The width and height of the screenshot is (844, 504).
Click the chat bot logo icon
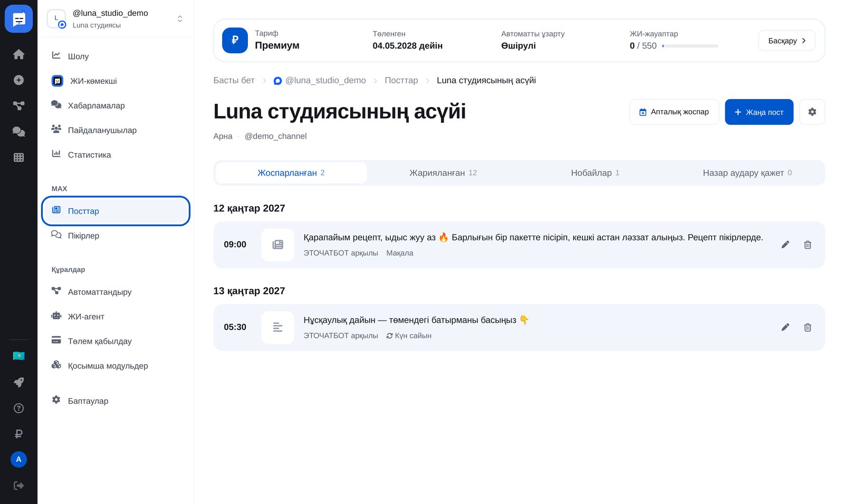click(18, 19)
